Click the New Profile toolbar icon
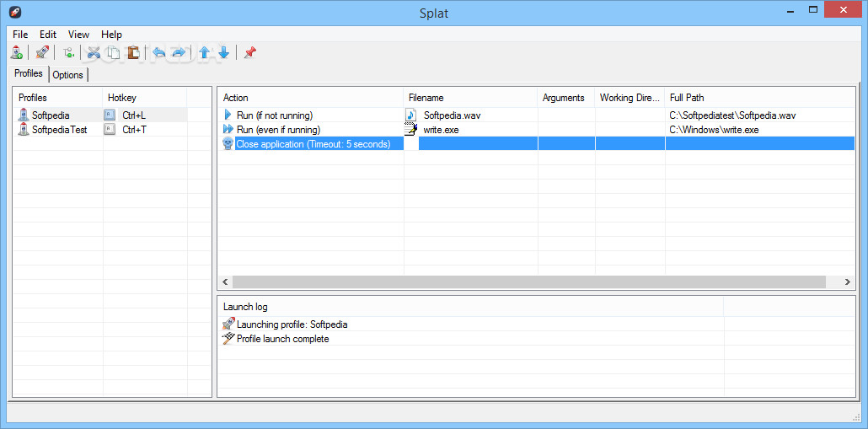868x429 pixels. [17, 52]
